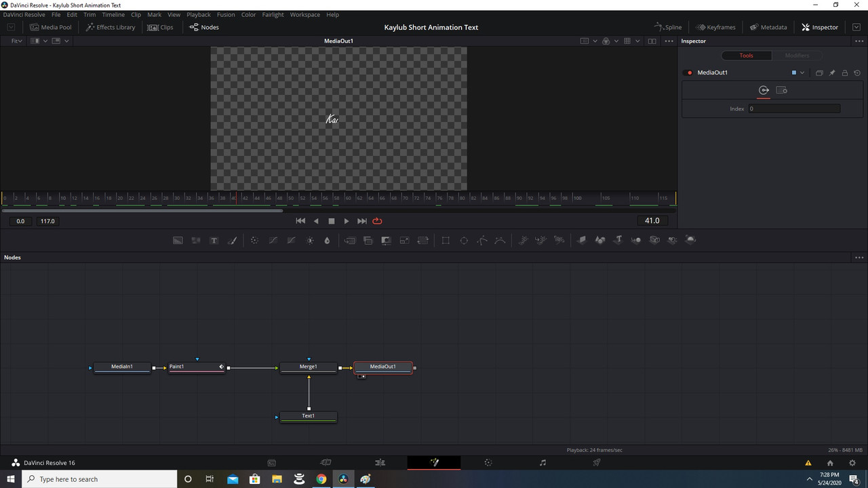Toggle the Effects Library panel
This screenshot has width=868, height=488.
point(111,27)
